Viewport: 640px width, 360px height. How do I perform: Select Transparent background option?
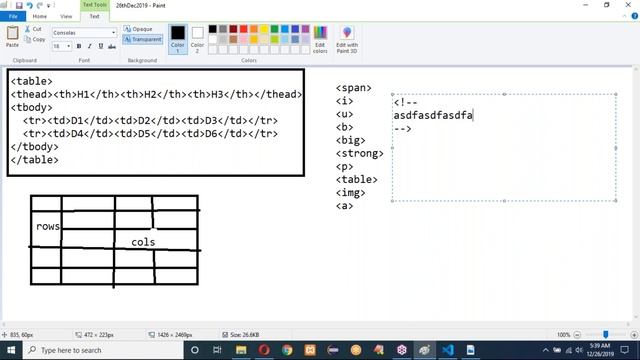142,39
